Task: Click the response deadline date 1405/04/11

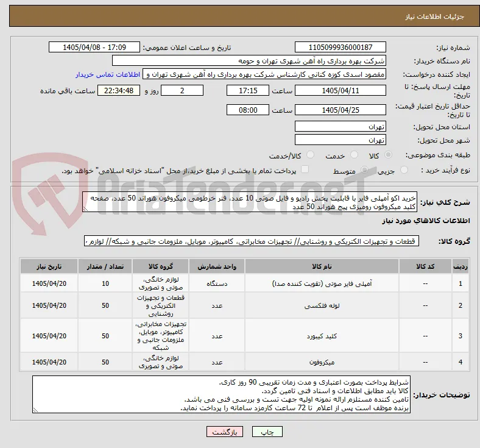Action: [x=341, y=90]
